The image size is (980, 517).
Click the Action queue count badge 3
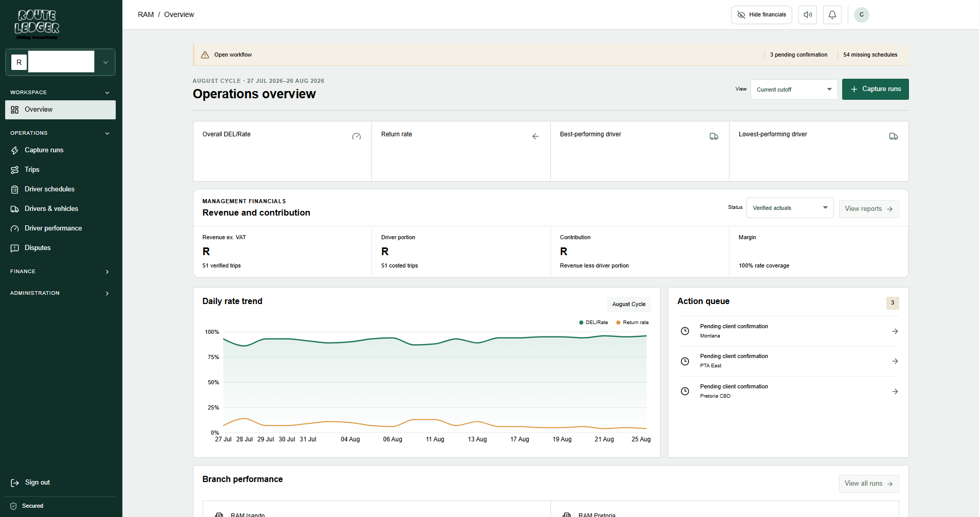click(893, 303)
